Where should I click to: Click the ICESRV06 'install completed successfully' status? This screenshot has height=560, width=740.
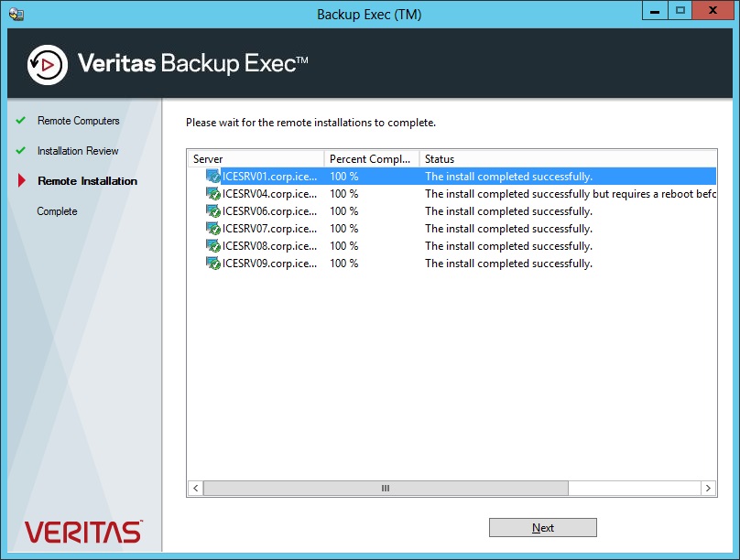tap(509, 211)
